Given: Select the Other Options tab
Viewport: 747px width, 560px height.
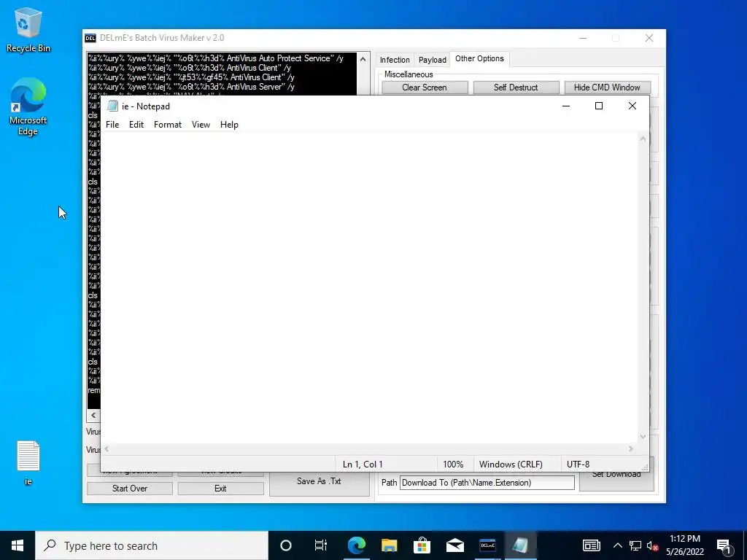Looking at the screenshot, I should 479,58.
